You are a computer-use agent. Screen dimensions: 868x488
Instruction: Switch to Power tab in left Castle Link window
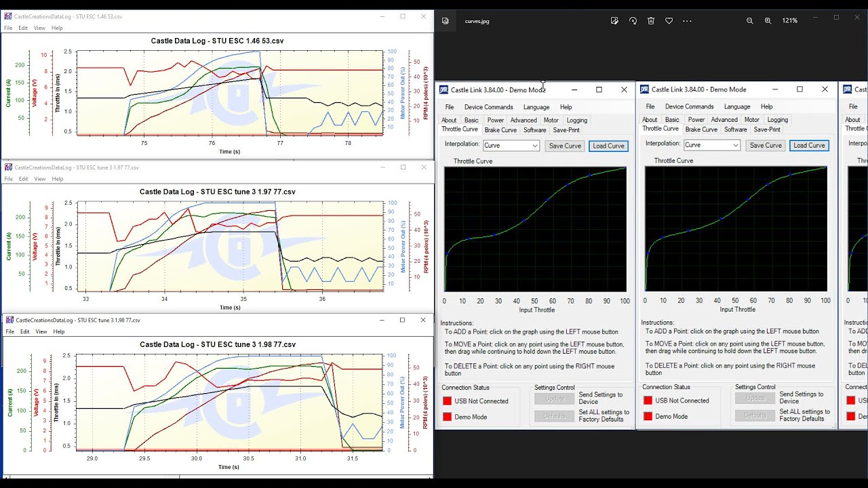(496, 120)
